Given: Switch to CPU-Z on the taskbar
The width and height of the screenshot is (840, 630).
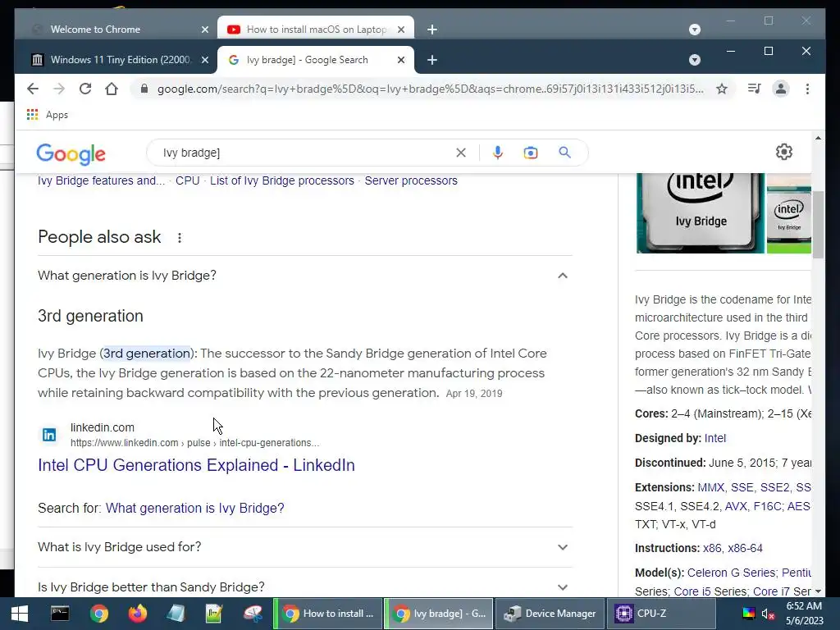Looking at the screenshot, I should point(660,614).
